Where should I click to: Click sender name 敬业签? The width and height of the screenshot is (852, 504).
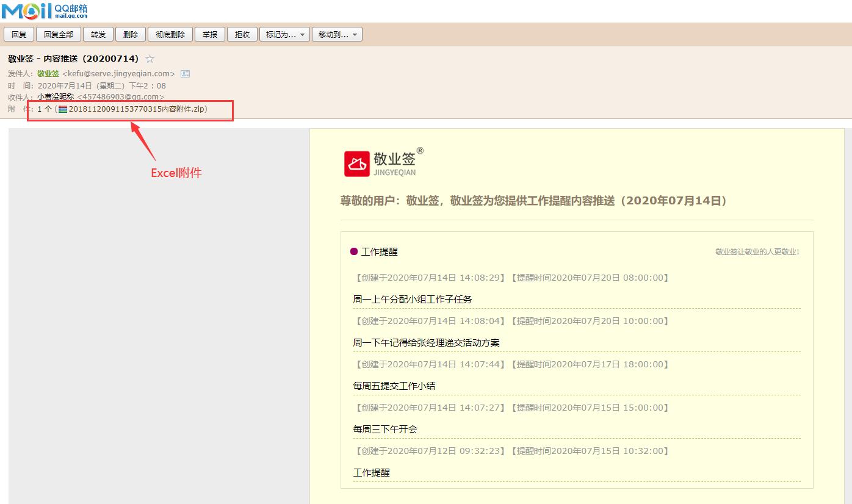pos(48,74)
